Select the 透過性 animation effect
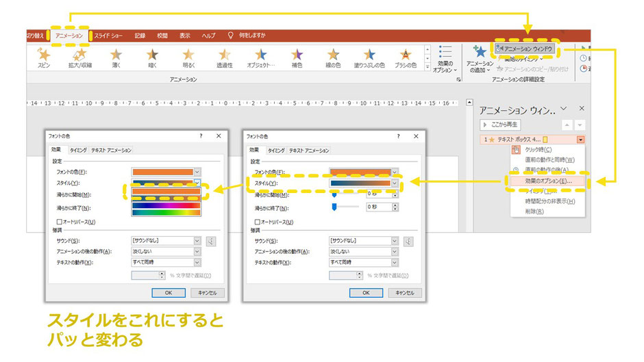 point(225,58)
